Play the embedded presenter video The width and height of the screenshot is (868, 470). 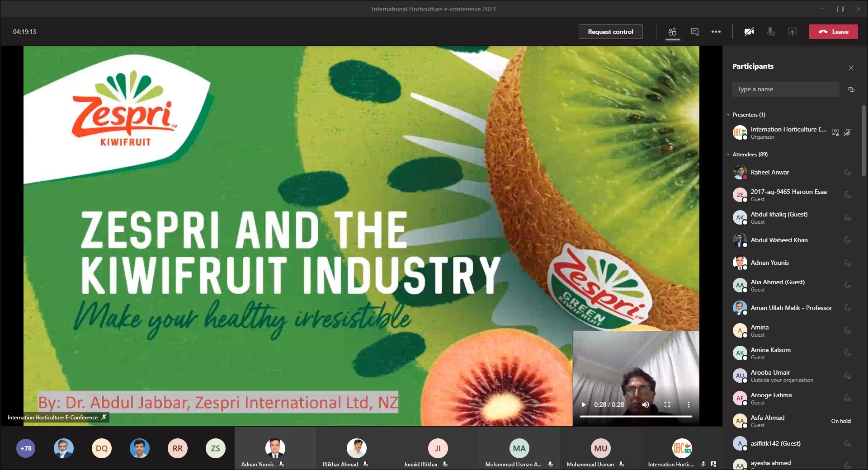pyautogui.click(x=583, y=404)
